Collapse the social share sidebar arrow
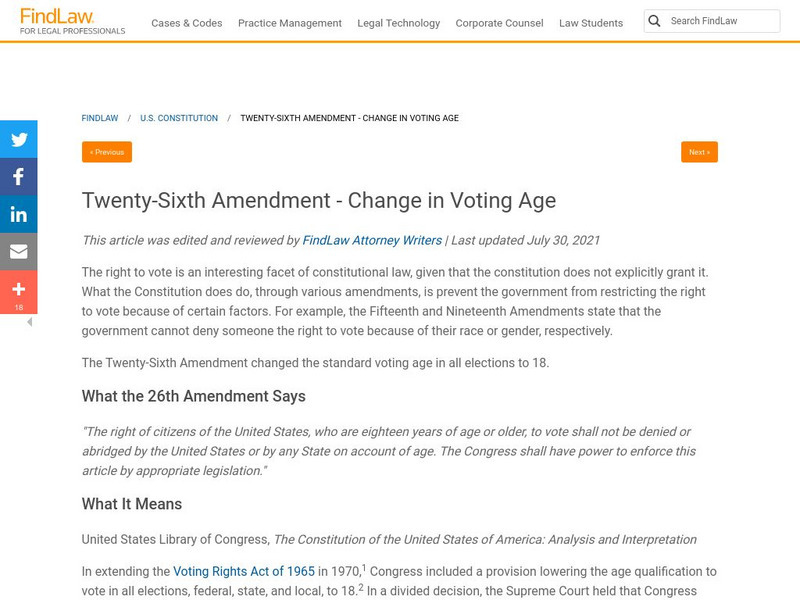 point(29,322)
